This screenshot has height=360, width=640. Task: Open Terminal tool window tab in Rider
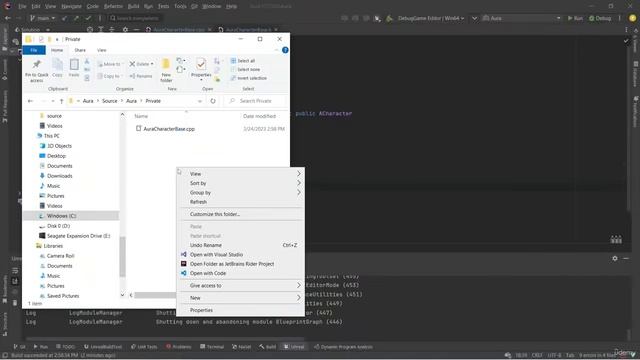212,347
